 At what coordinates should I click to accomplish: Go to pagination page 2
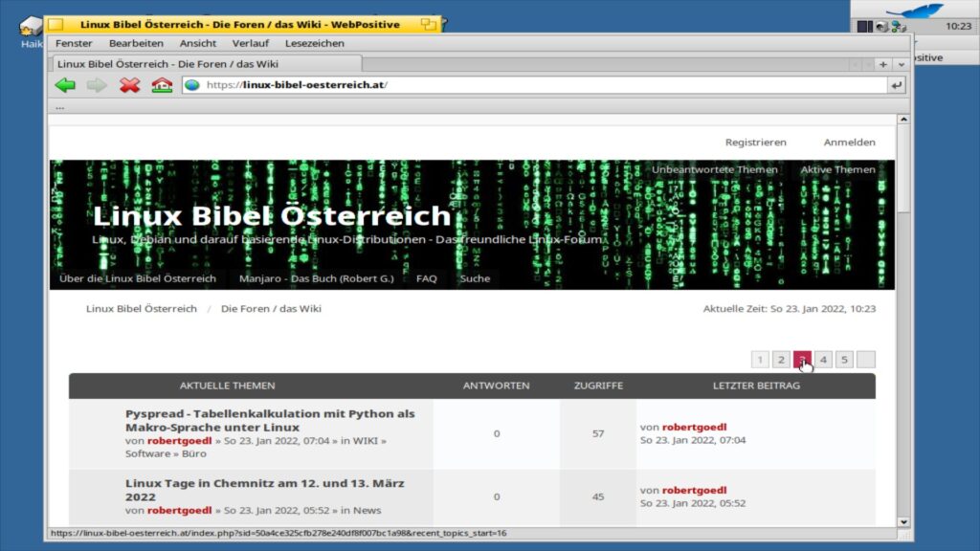coord(781,360)
